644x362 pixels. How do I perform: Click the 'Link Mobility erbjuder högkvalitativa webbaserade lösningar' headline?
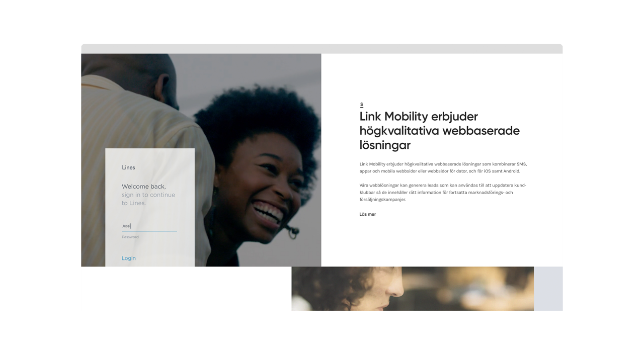439,131
